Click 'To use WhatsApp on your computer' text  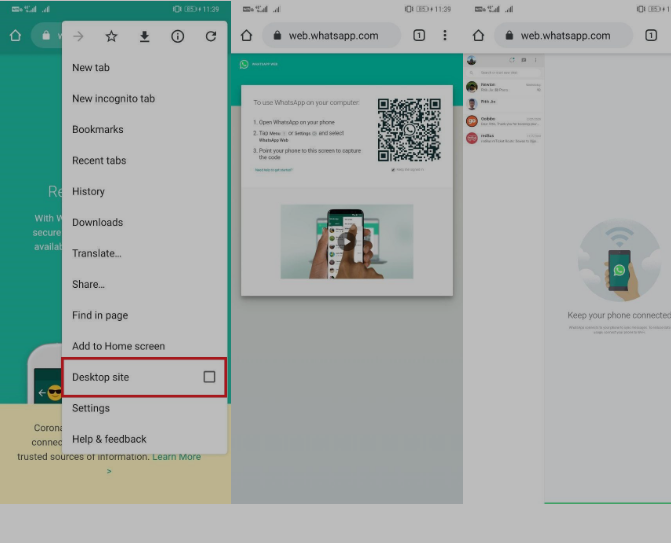click(x=306, y=103)
